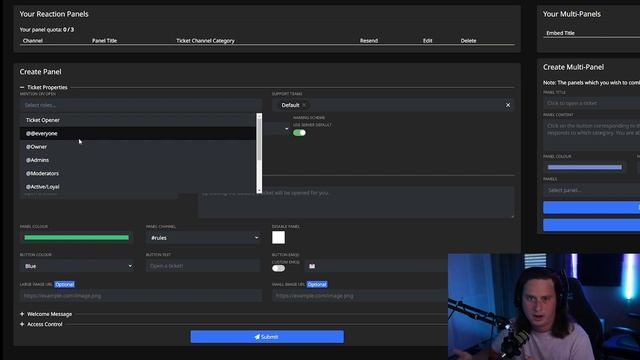Click the panel content description textarea
The image size is (640, 360).
pyautogui.click(x=356, y=202)
